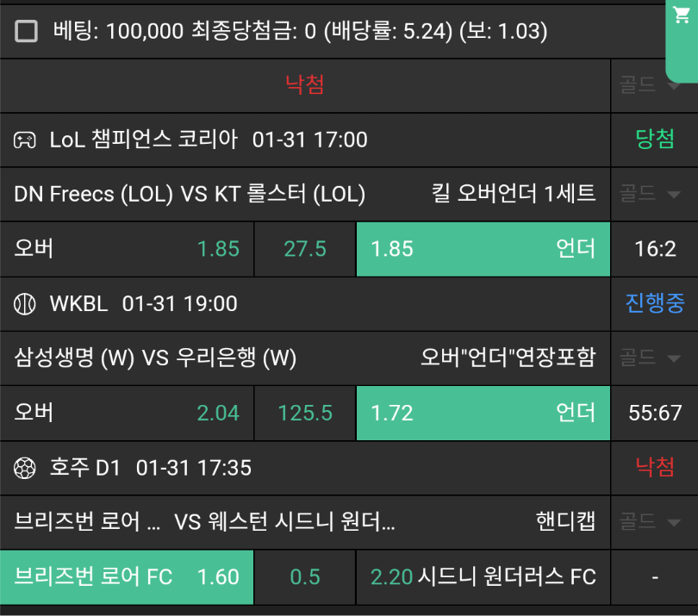Expand the 골드 dropdown for 브리즈번 로어 match
Screen dimensions: 698x616
[x=651, y=521]
